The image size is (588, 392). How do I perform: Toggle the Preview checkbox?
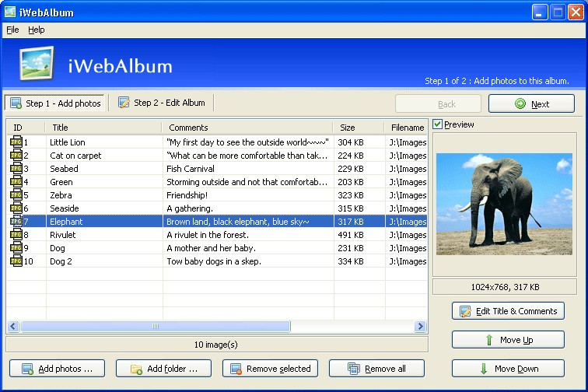tap(437, 124)
